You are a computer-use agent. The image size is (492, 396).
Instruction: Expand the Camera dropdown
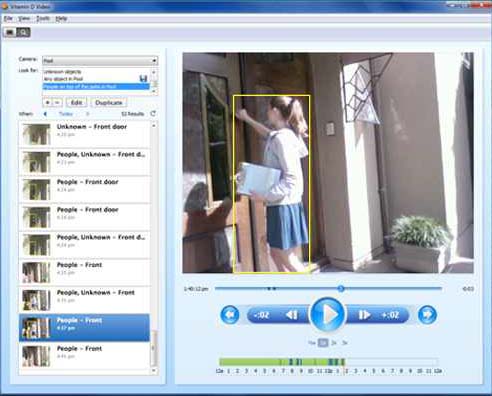tap(100, 61)
